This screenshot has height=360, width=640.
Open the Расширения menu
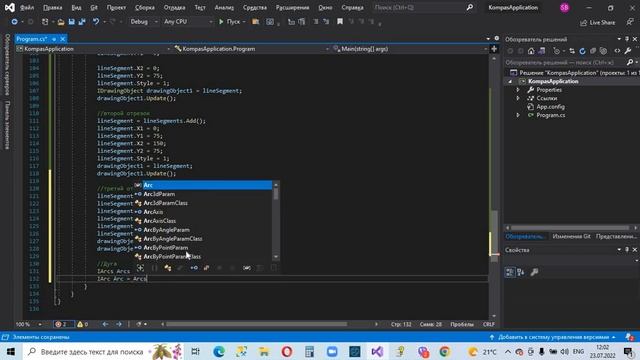coord(292,8)
